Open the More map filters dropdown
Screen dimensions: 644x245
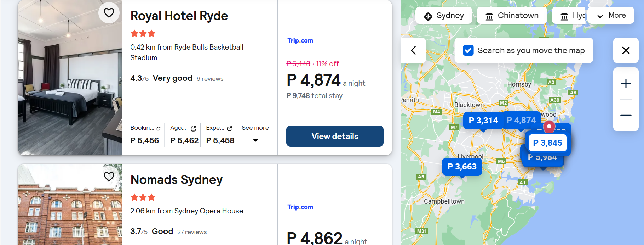[611, 16]
